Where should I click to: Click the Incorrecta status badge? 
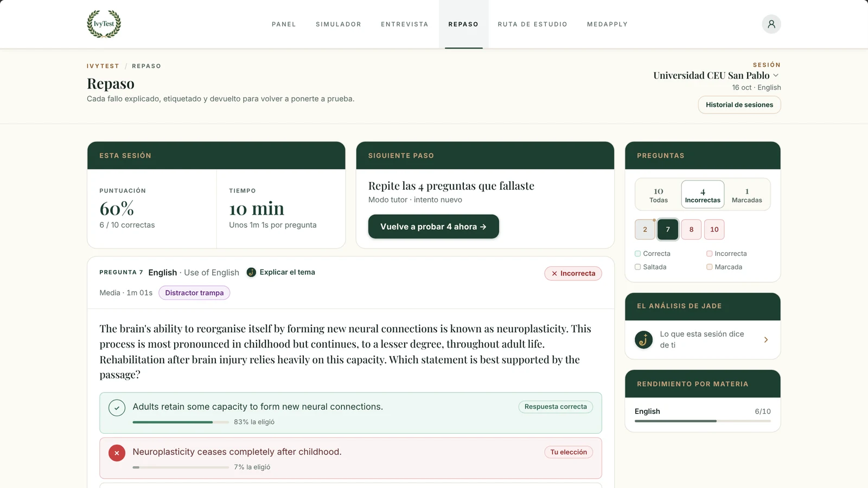(573, 273)
